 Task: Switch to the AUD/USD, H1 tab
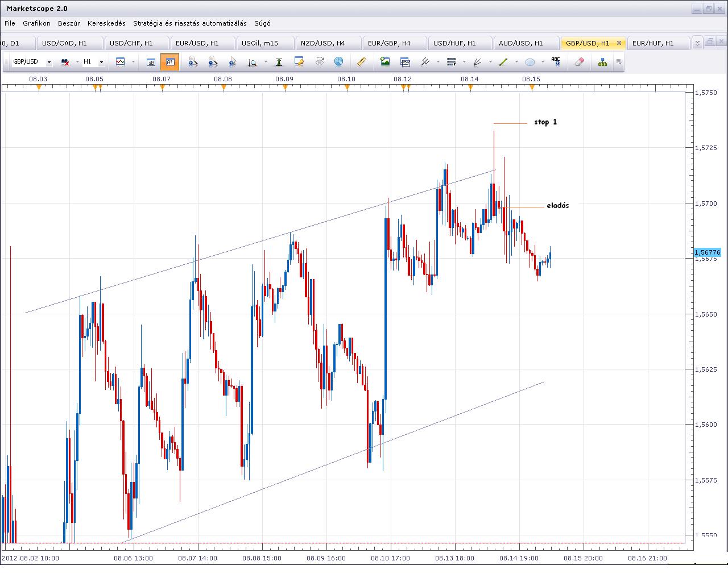pos(526,43)
